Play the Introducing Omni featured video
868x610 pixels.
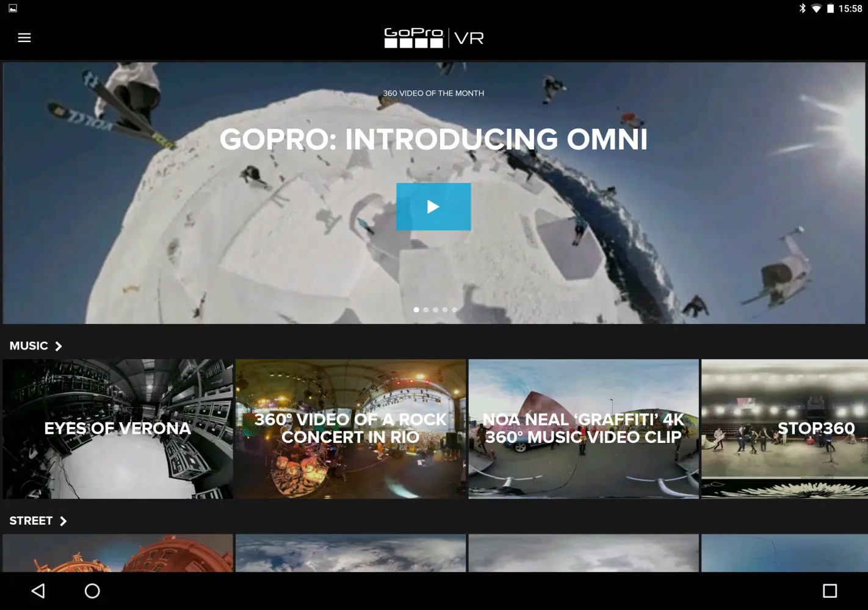[x=433, y=207]
